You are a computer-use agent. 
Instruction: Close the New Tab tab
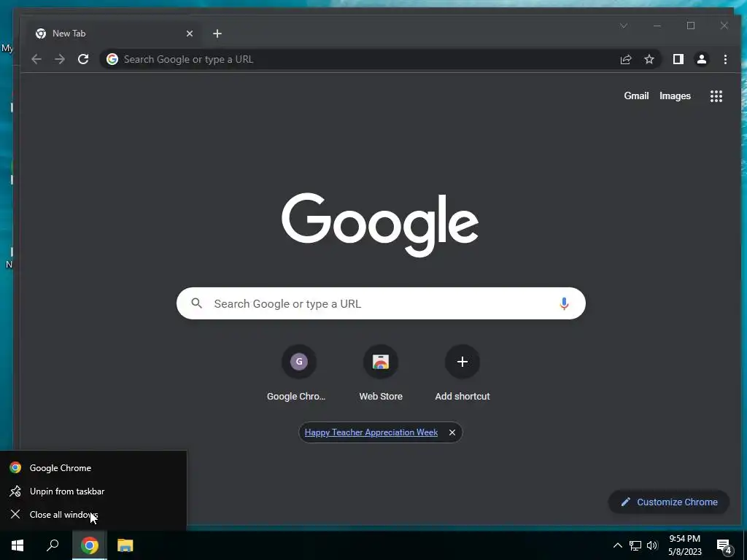point(190,34)
